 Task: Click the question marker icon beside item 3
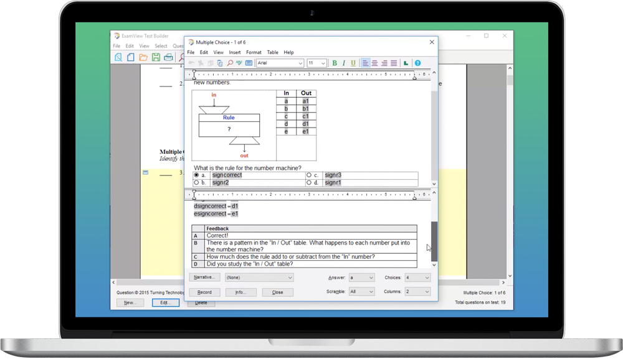point(145,172)
